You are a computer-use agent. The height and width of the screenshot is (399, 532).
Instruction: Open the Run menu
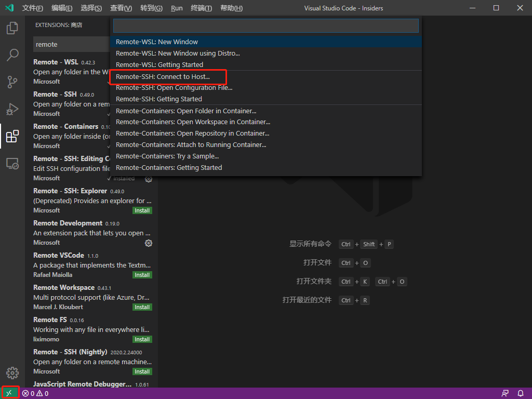tap(177, 8)
